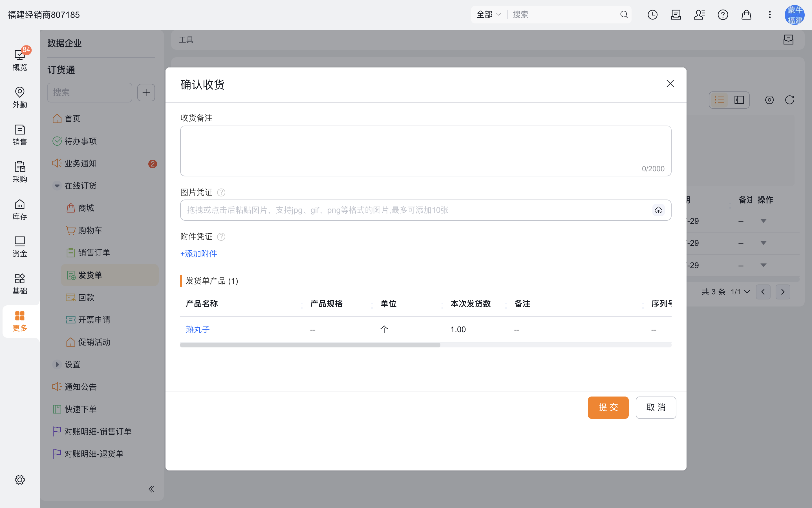
Task: Click help icon next to 附件凭证
Action: coord(221,237)
